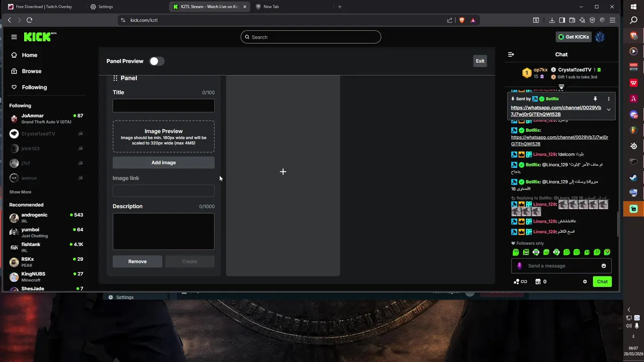
Task: Open chat settings gear
Action: click(x=585, y=282)
